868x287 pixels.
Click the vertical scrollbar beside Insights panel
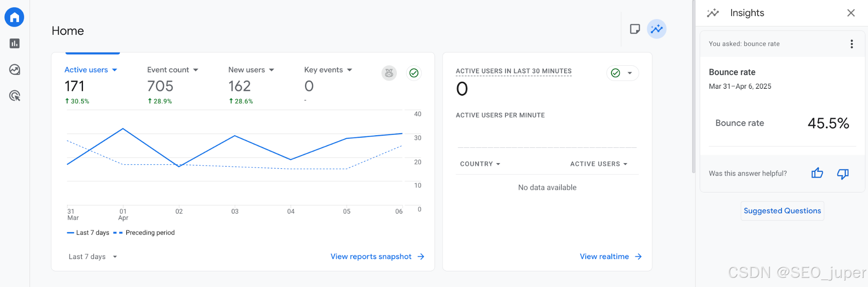tap(693, 87)
